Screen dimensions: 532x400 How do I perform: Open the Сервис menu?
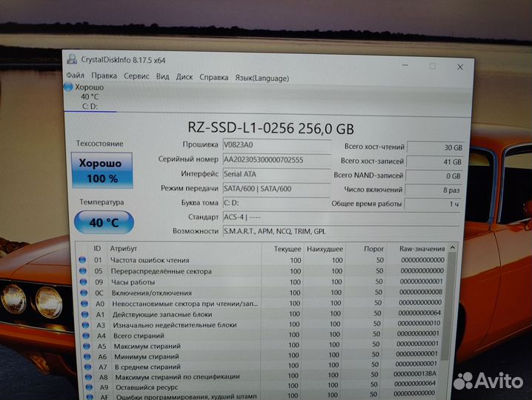[x=136, y=76]
